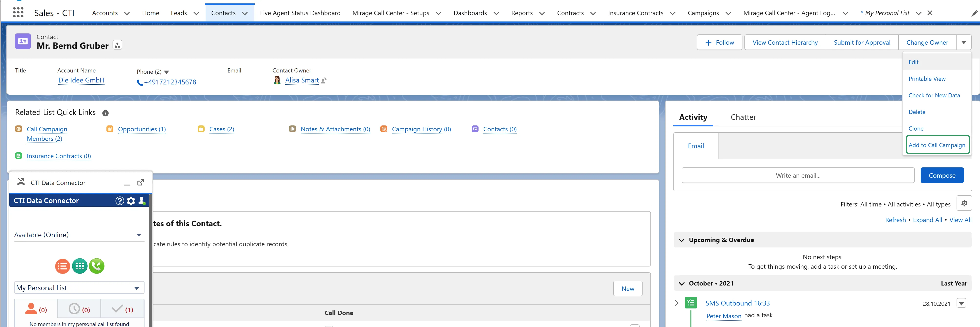Select the completed calls checkmark tab
Image resolution: width=980 pixels, height=327 pixels.
coord(122,309)
